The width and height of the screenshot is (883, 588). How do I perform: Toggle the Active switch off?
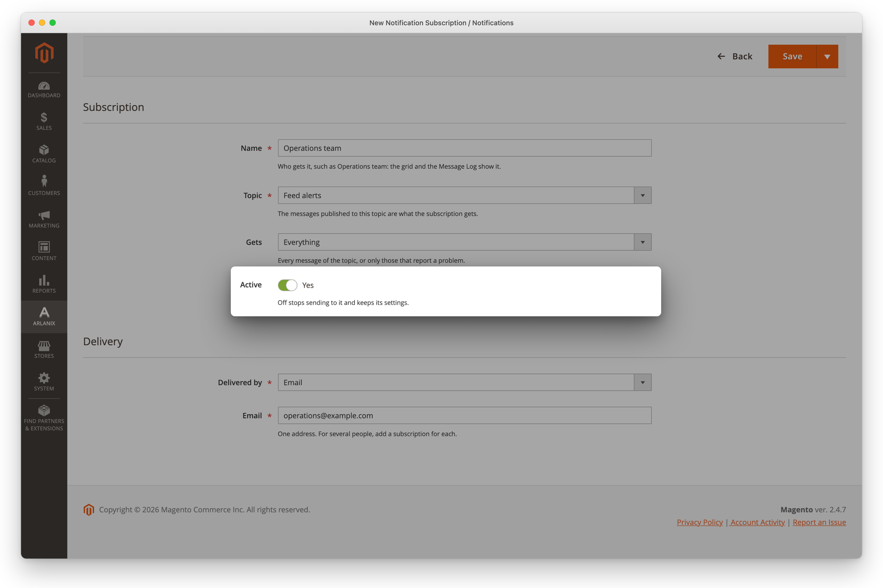[x=287, y=285]
